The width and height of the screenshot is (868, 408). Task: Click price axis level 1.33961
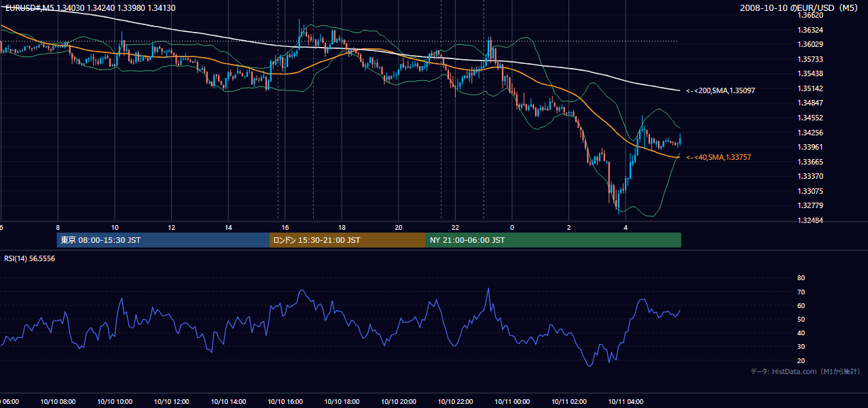[x=811, y=147]
